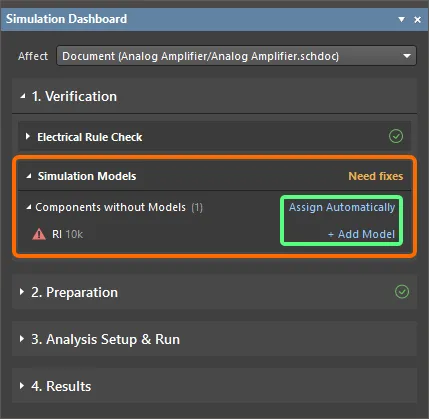Collapse the 1. Verification section
The height and width of the screenshot is (419, 429).
(x=23, y=96)
